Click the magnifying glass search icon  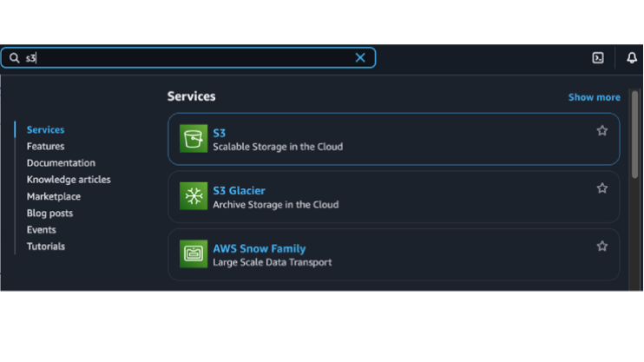14,58
